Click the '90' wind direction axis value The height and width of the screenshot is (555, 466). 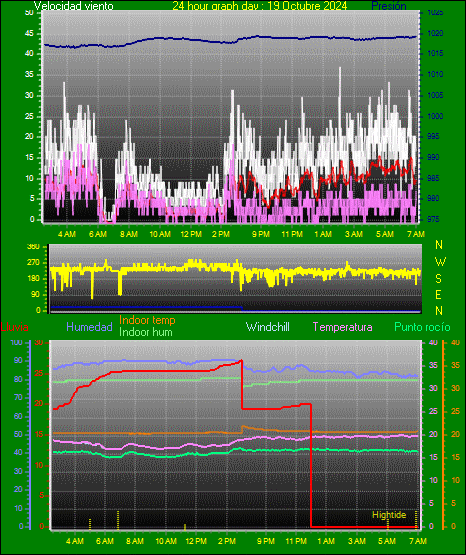tap(36, 295)
